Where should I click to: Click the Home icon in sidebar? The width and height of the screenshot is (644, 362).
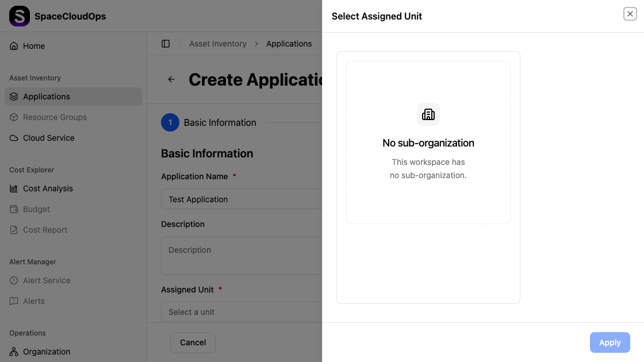14,46
